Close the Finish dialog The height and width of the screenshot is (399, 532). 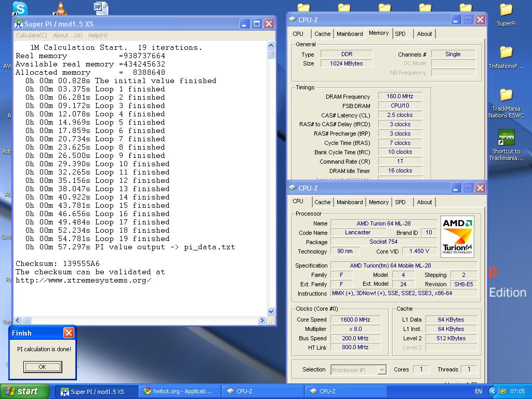coord(69,333)
